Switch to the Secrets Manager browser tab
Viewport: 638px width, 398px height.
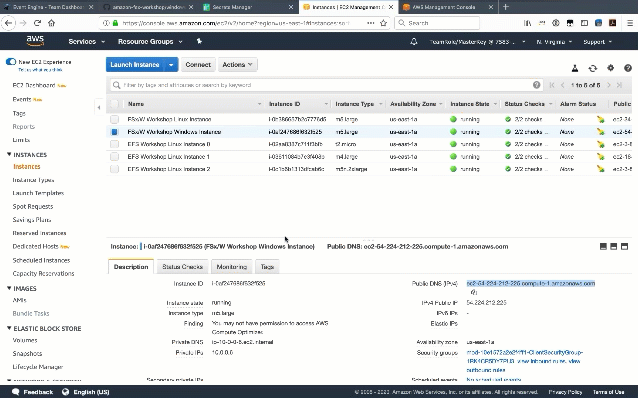tap(248, 7)
